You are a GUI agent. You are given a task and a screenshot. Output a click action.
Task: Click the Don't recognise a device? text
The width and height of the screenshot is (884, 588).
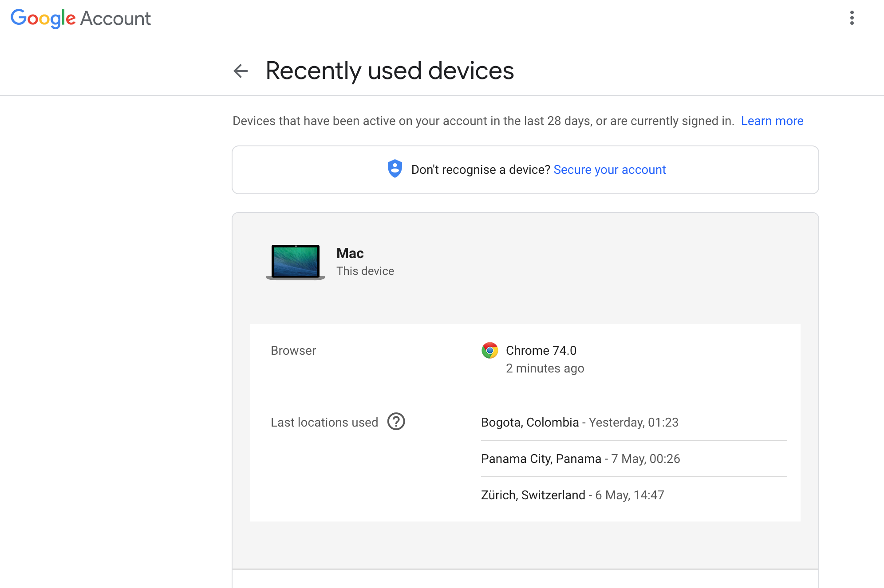click(x=481, y=169)
